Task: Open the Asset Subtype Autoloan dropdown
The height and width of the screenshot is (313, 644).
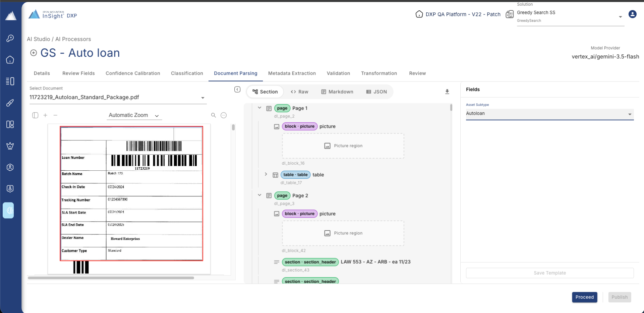Action: 550,114
